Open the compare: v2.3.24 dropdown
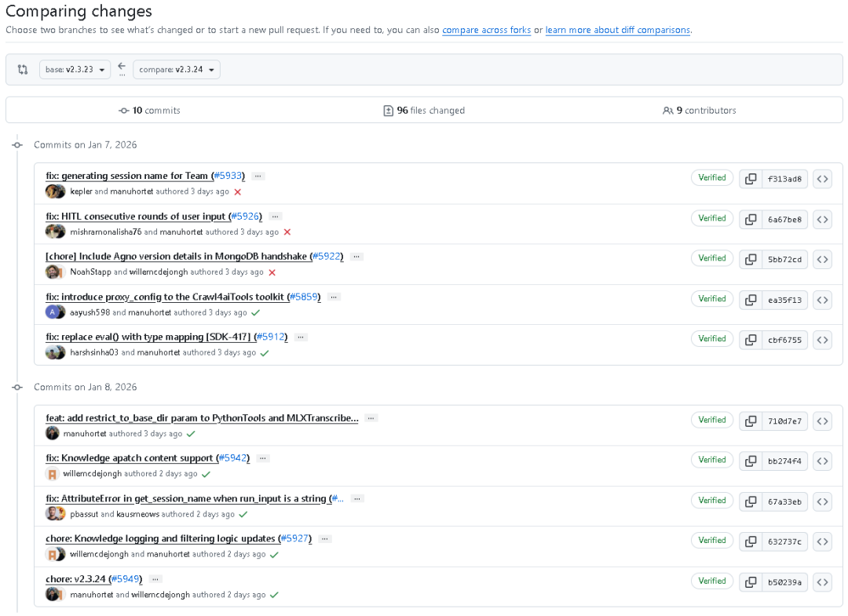Image resolution: width=848 pixels, height=616 pixels. (x=177, y=69)
